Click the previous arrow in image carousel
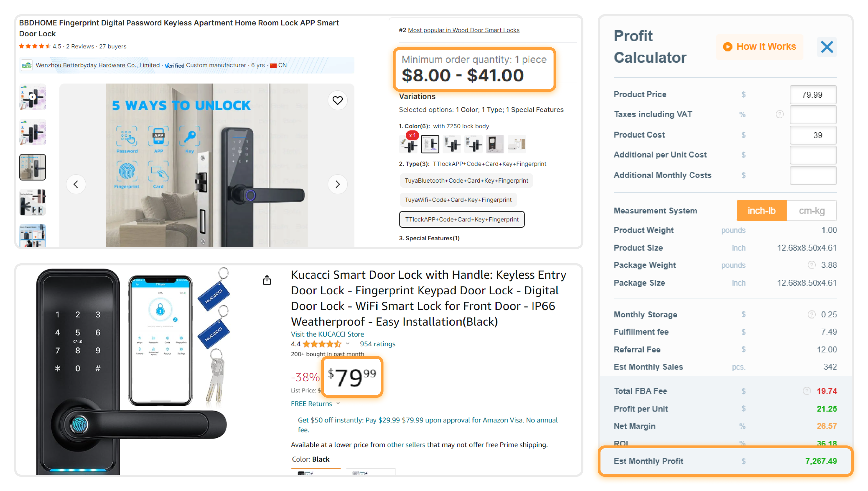868x491 pixels. pyautogui.click(x=76, y=184)
